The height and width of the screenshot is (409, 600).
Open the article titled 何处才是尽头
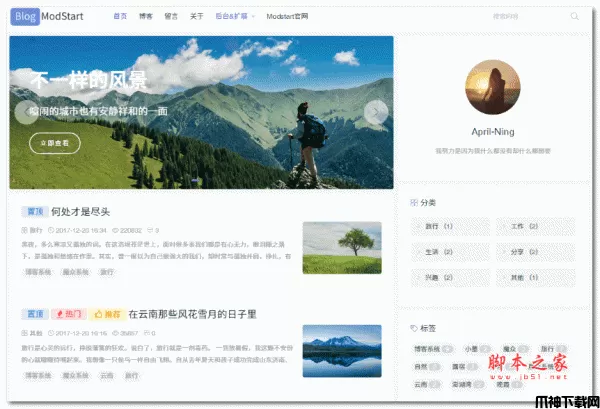[80, 212]
